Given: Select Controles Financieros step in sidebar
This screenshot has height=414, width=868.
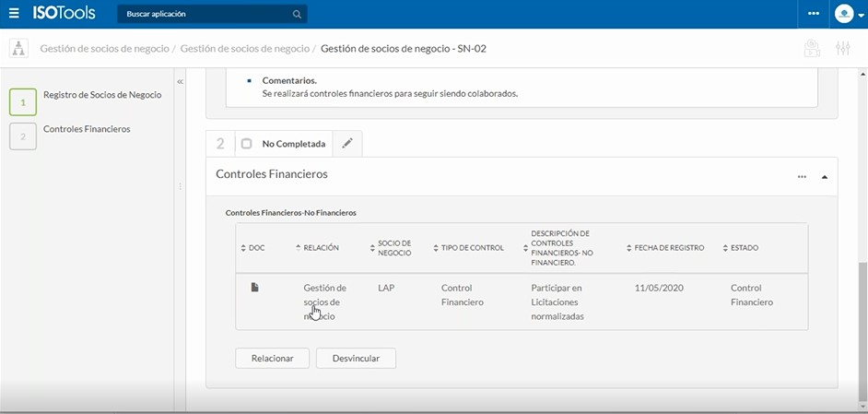Looking at the screenshot, I should [x=87, y=129].
